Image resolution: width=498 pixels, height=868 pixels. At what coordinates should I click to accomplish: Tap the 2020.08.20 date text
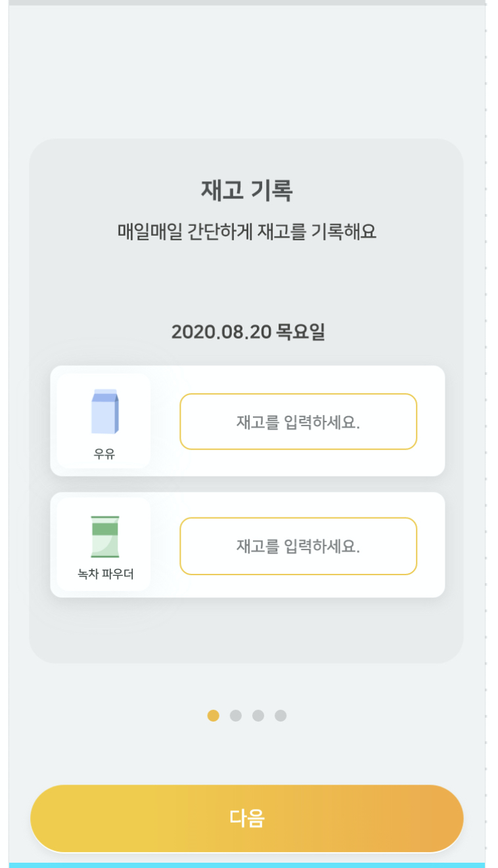[x=221, y=332]
